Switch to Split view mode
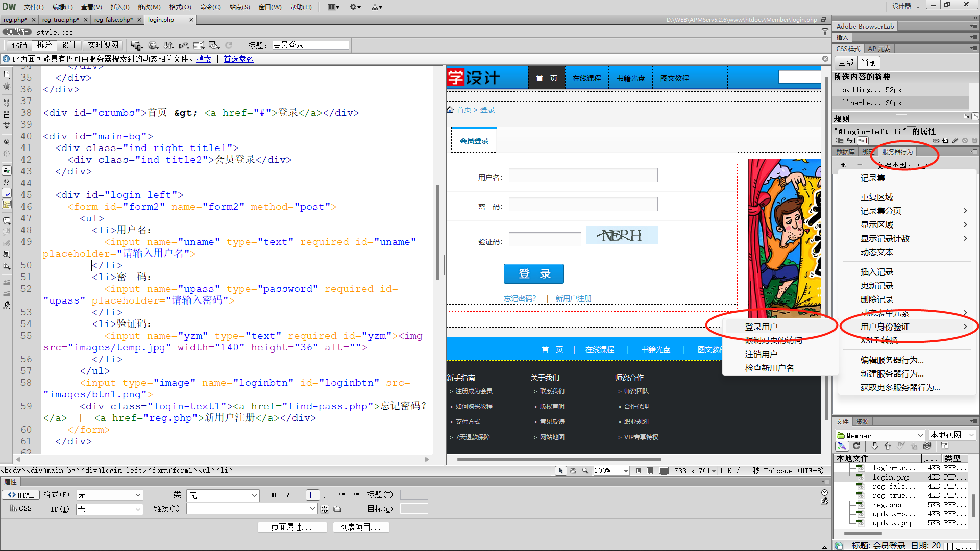Image resolution: width=980 pixels, height=551 pixels. (x=44, y=45)
